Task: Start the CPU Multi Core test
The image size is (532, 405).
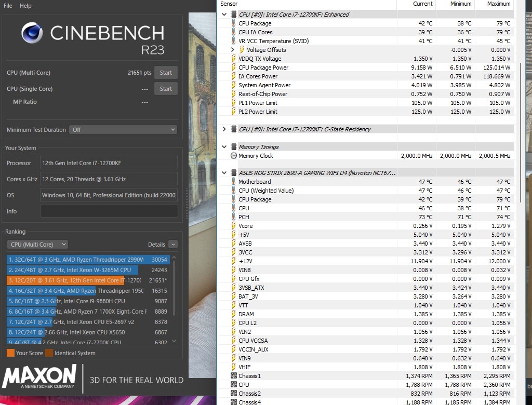Action: pos(166,73)
